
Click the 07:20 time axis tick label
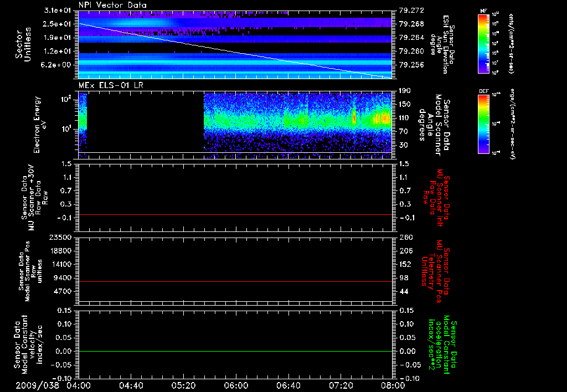coord(340,385)
